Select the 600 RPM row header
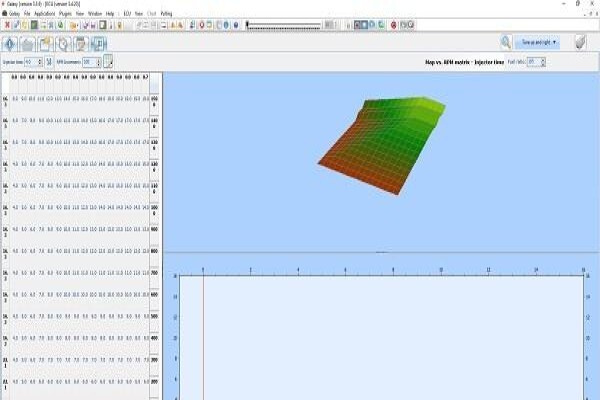This screenshot has width=600, height=400. click(x=154, y=300)
